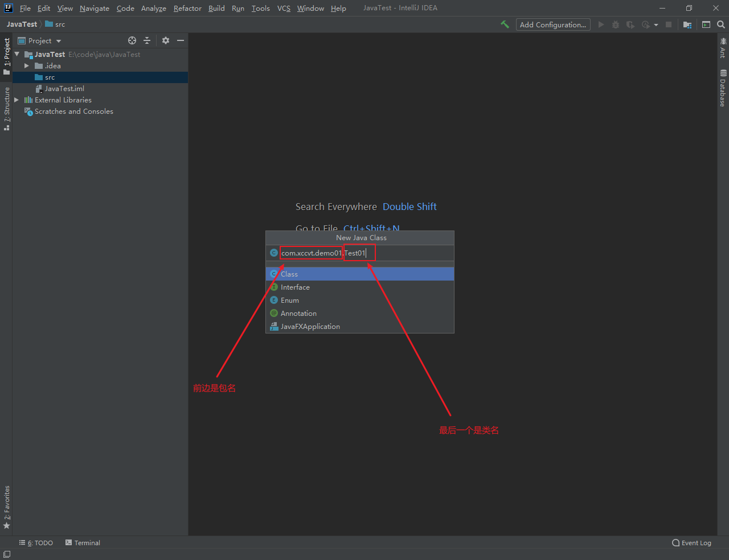Select Enum in New Java Class list
This screenshot has height=560, width=729.
tap(360, 300)
